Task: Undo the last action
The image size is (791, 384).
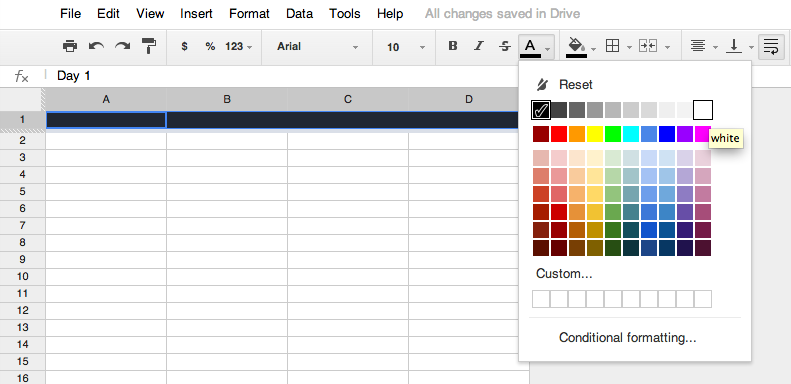Action: coord(96,46)
